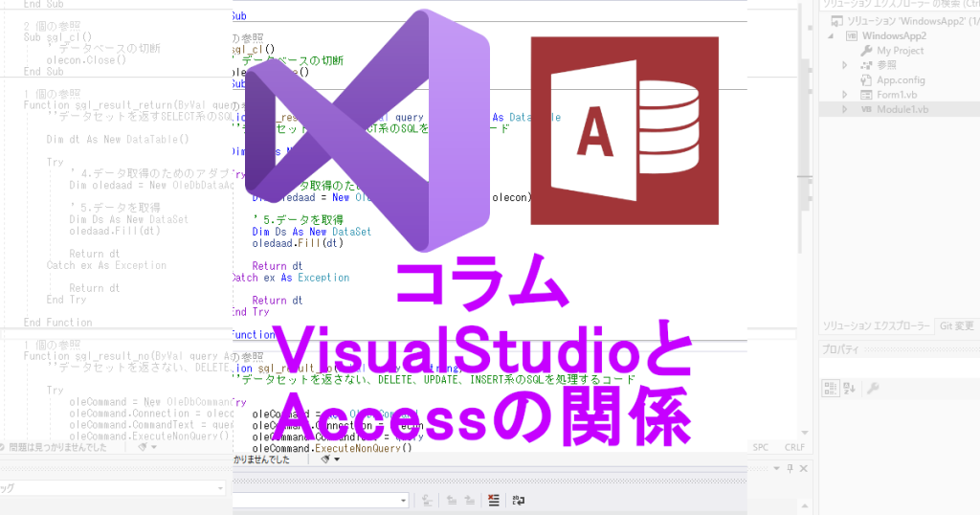
Task: Expand the Form1.vb tree node
Action: pos(845,95)
